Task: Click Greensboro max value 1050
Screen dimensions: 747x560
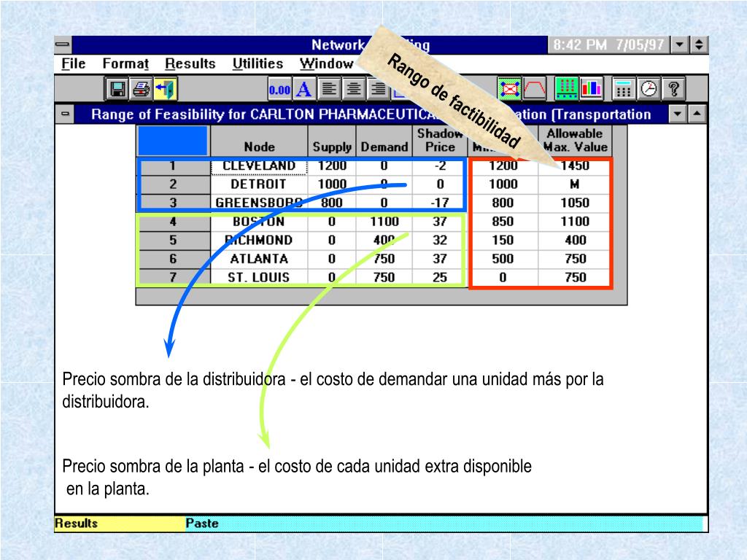Action: [575, 203]
